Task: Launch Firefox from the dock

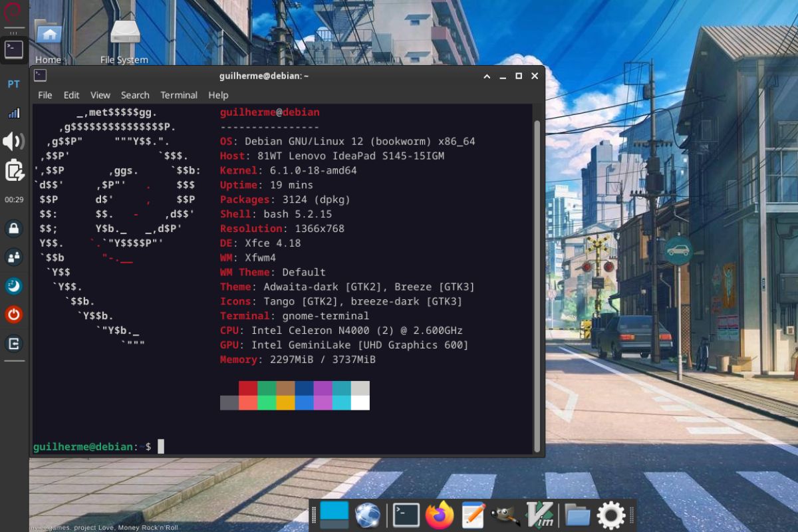Action: click(x=439, y=515)
